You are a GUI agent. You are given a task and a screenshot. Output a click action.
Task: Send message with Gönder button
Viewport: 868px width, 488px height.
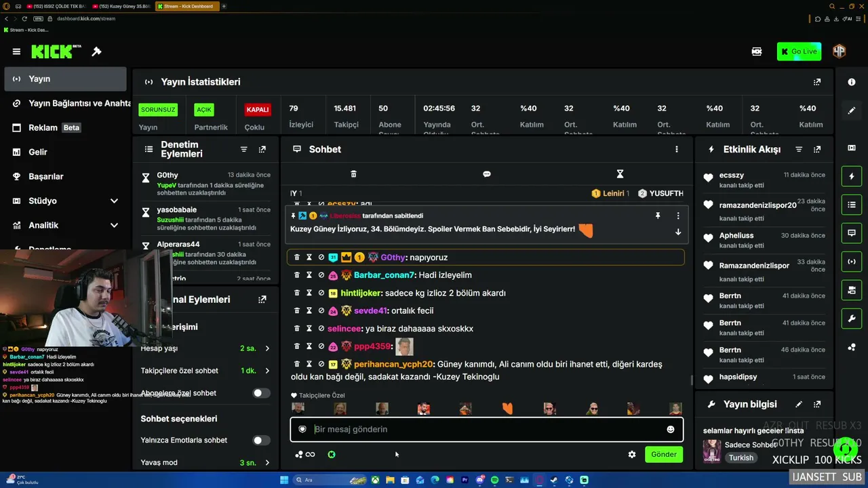[664, 455]
